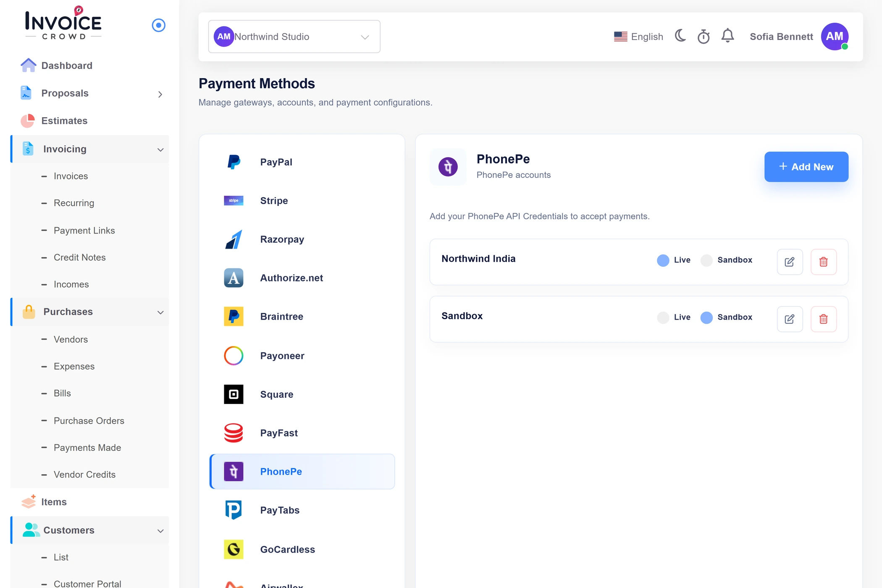882x588 pixels.
Task: Open Recurring in the sidebar
Action: click(x=74, y=203)
